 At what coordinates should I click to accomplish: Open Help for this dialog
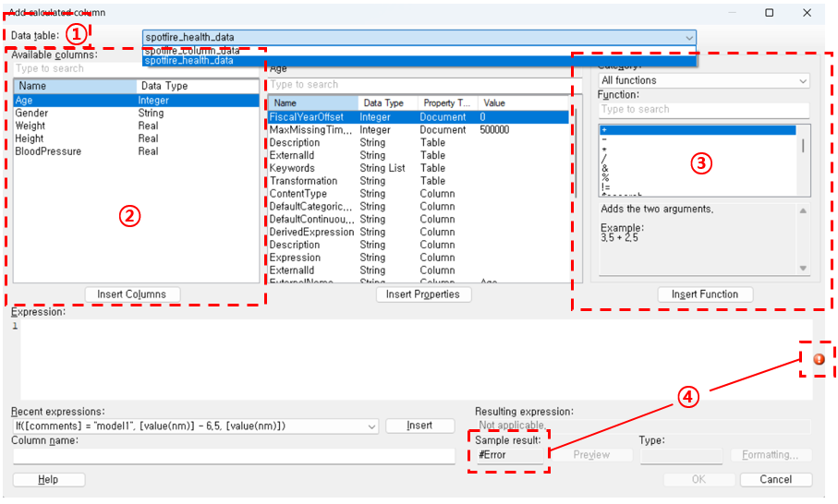tap(48, 479)
